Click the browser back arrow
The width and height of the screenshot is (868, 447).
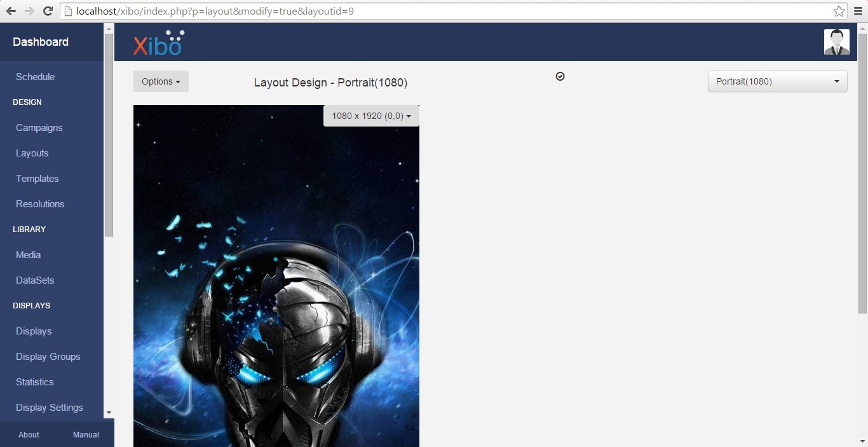pyautogui.click(x=11, y=11)
